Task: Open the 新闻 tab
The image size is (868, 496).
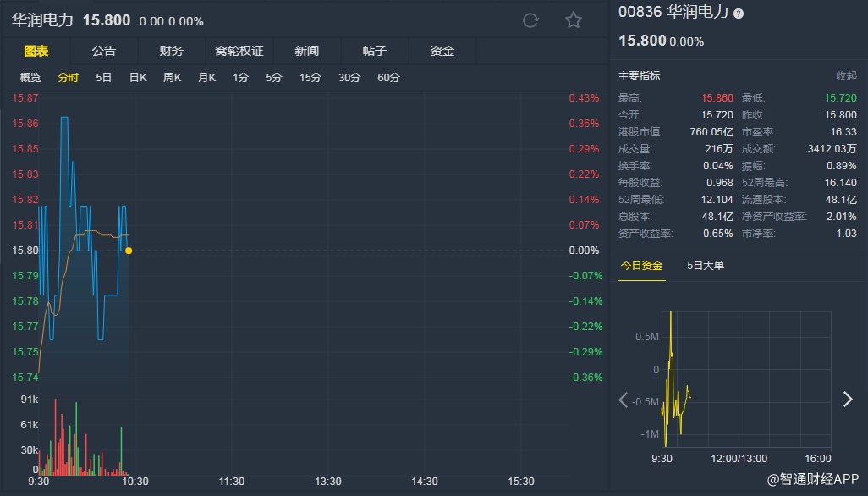Action: (x=307, y=51)
